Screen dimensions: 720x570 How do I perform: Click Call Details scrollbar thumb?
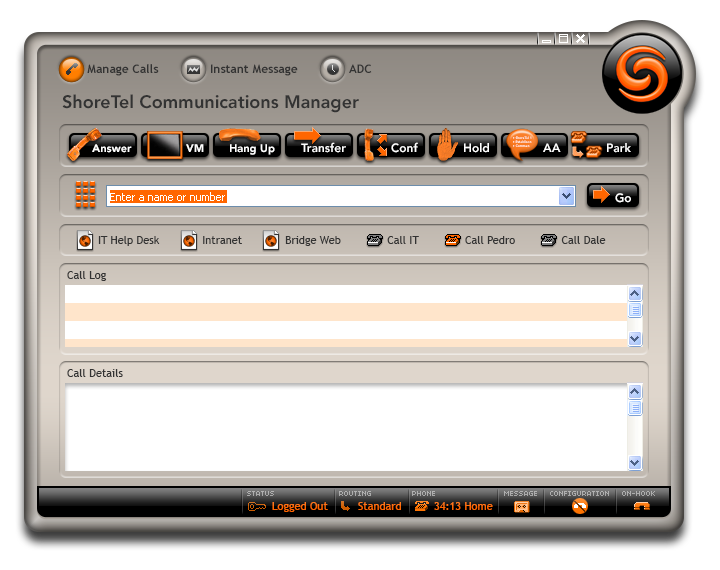point(635,408)
